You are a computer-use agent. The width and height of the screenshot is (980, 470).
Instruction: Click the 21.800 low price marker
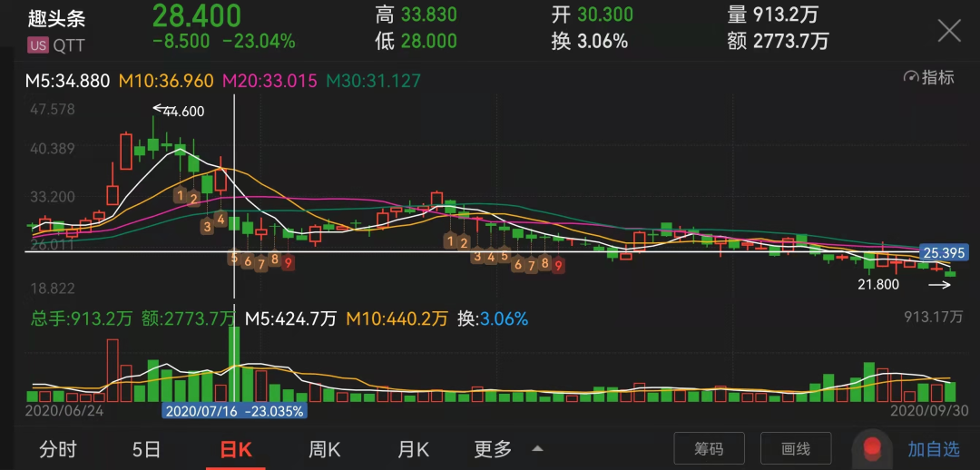pyautogui.click(x=878, y=285)
